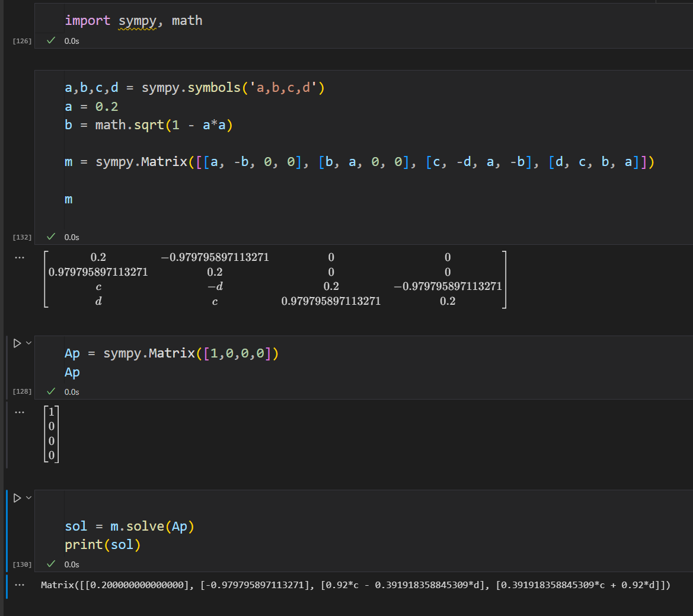The image size is (693, 616).
Task: Click the '-d' entry in the matrix output
Action: pyautogui.click(x=215, y=287)
